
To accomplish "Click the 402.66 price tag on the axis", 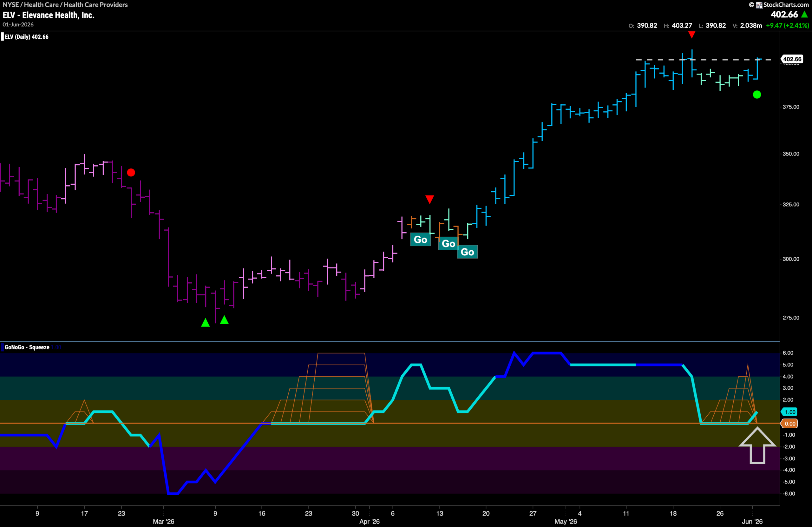I will tap(792, 59).
